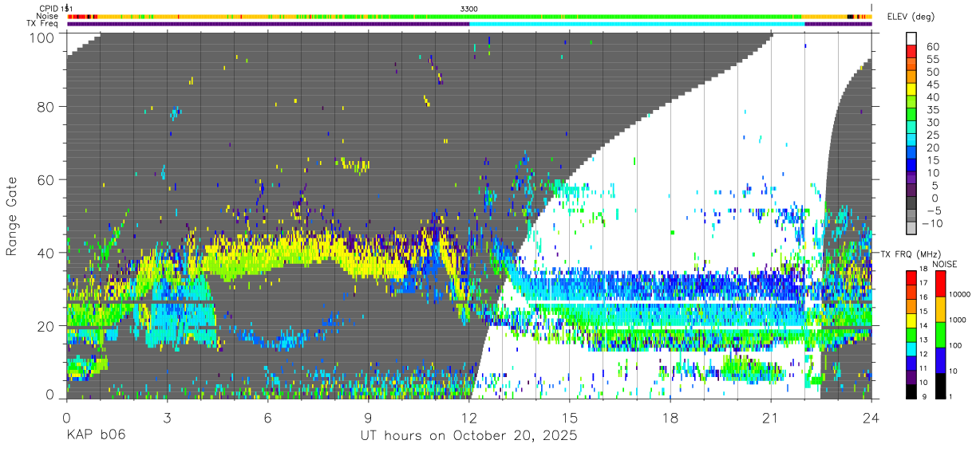
Task: Click range gate tick label "80"
Action: pyautogui.click(x=46, y=107)
